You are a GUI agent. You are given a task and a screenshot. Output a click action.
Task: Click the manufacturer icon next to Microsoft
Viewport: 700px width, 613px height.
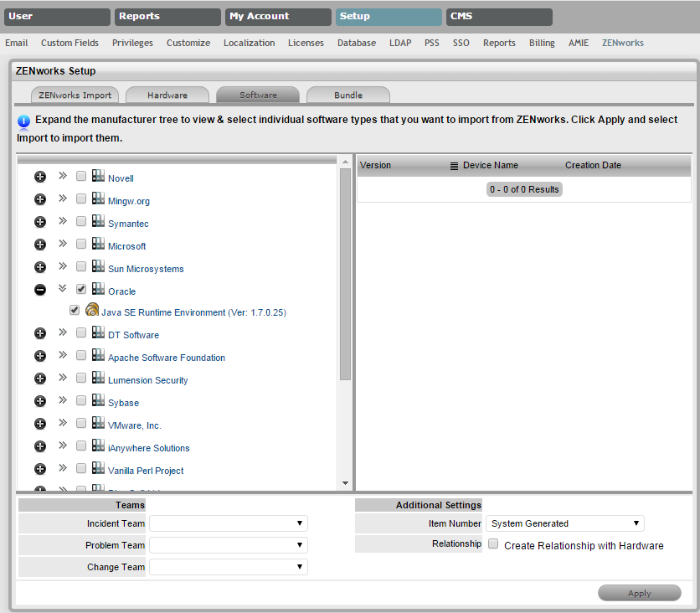pyautogui.click(x=98, y=245)
